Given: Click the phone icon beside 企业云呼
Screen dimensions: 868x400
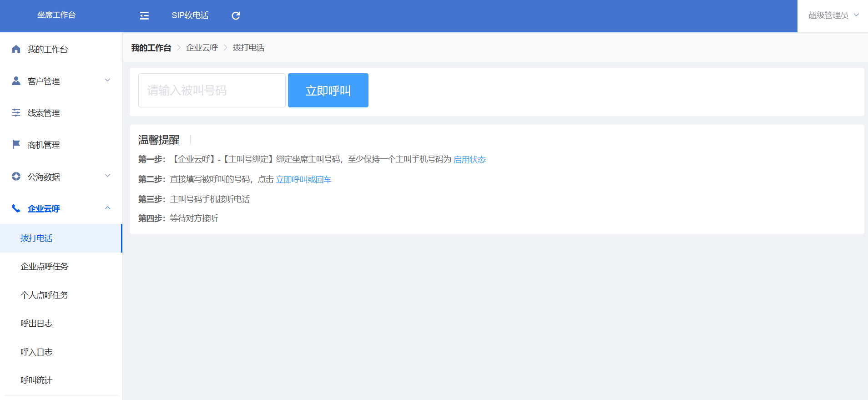Looking at the screenshot, I should pos(16,208).
